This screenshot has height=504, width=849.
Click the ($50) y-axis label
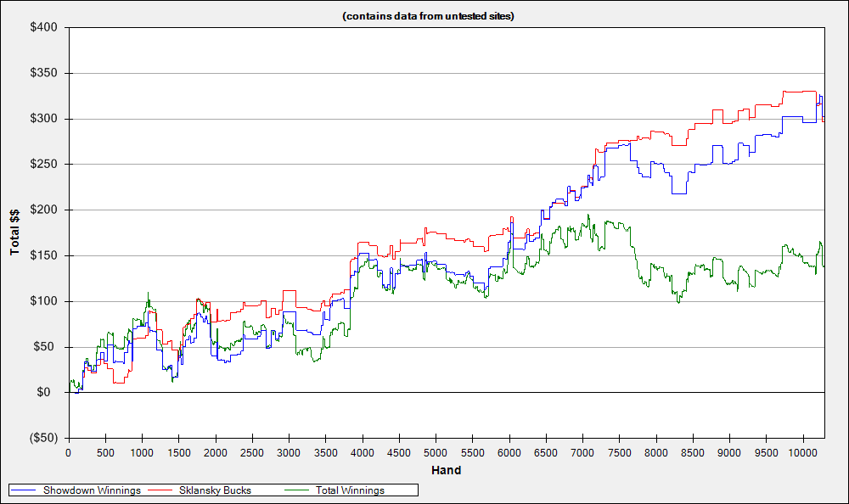point(44,438)
